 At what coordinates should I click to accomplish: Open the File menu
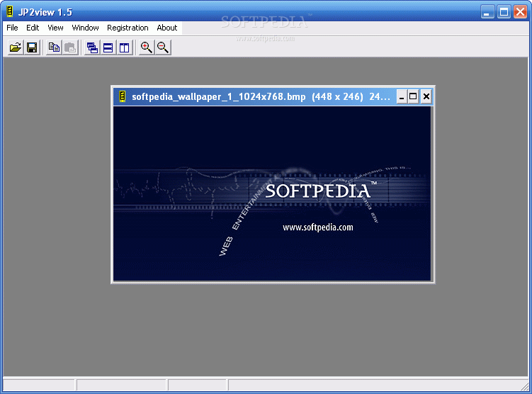tap(12, 28)
